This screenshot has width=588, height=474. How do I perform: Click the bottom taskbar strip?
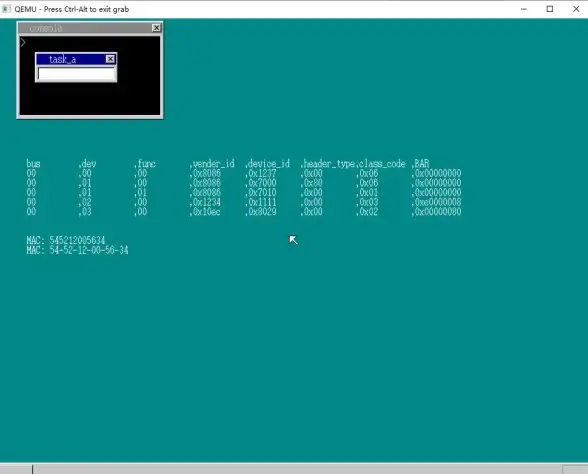pyautogui.click(x=294, y=469)
